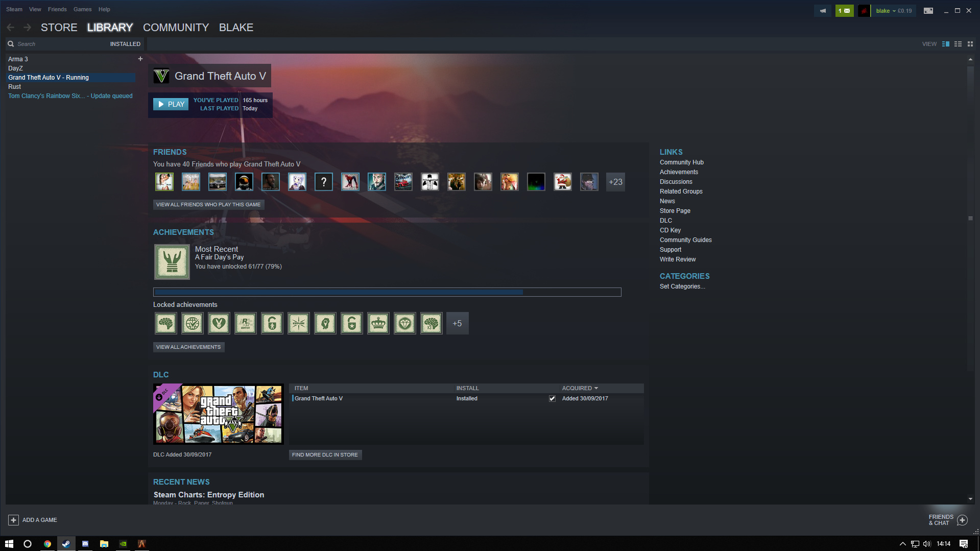This screenshot has height=551, width=980.
Task: Open the question-mark friend avatar
Action: (324, 182)
